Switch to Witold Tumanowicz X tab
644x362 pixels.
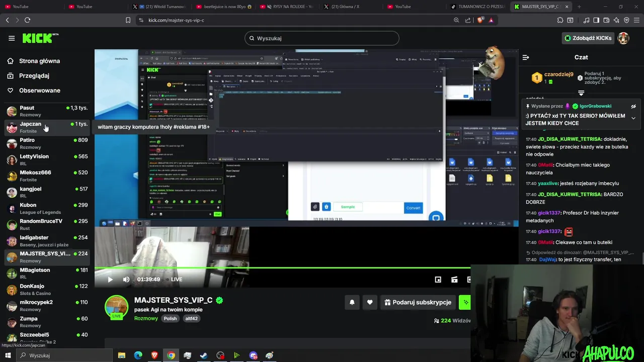[x=160, y=7]
